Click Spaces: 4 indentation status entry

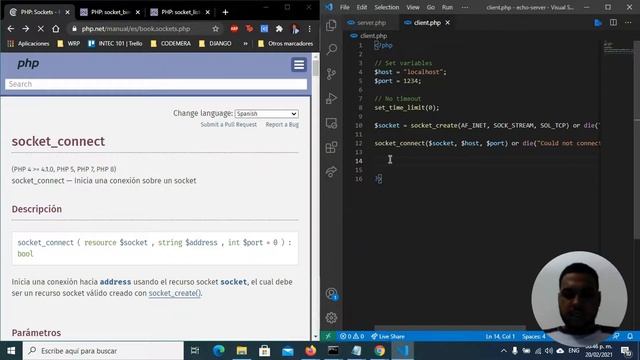click(534, 336)
